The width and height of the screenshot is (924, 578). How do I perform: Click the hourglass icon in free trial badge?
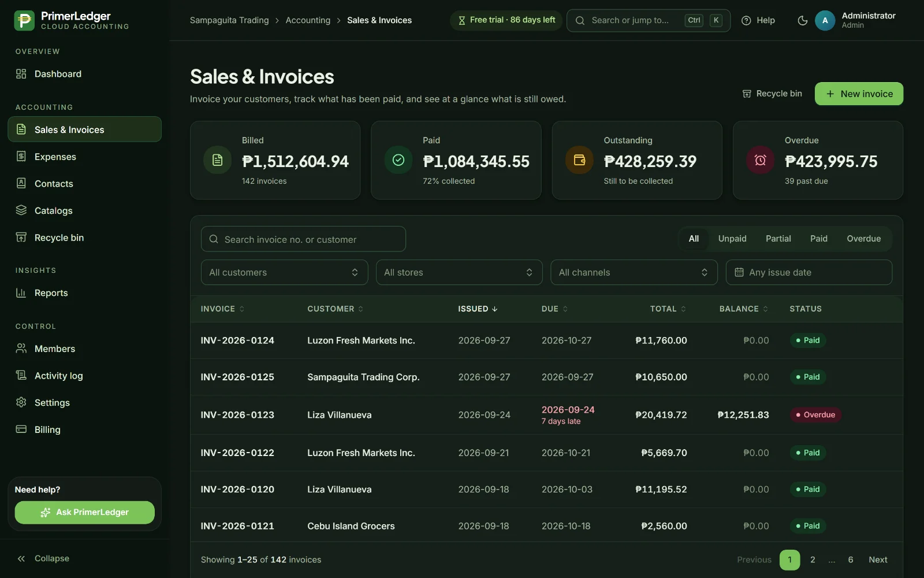pyautogui.click(x=461, y=20)
